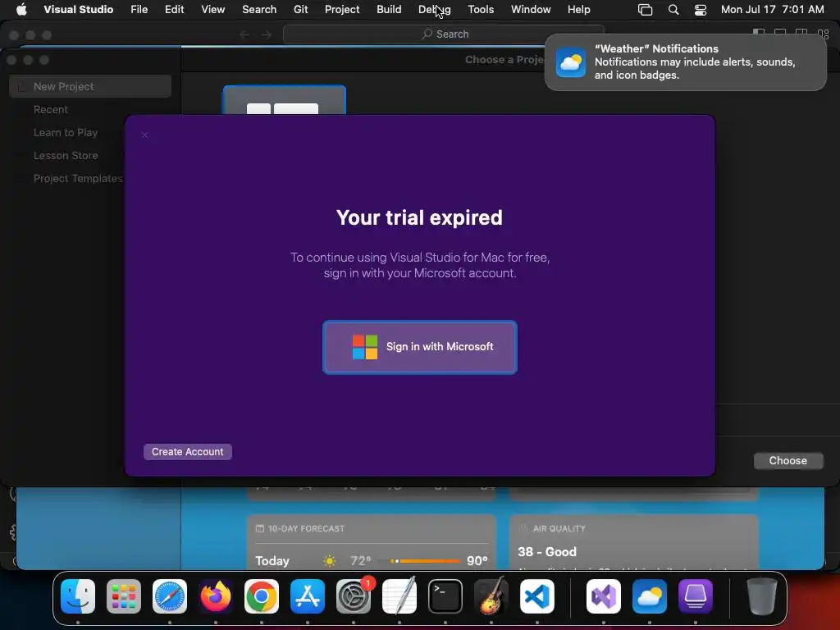Click the Choose button
The height and width of the screenshot is (630, 840).
click(788, 461)
